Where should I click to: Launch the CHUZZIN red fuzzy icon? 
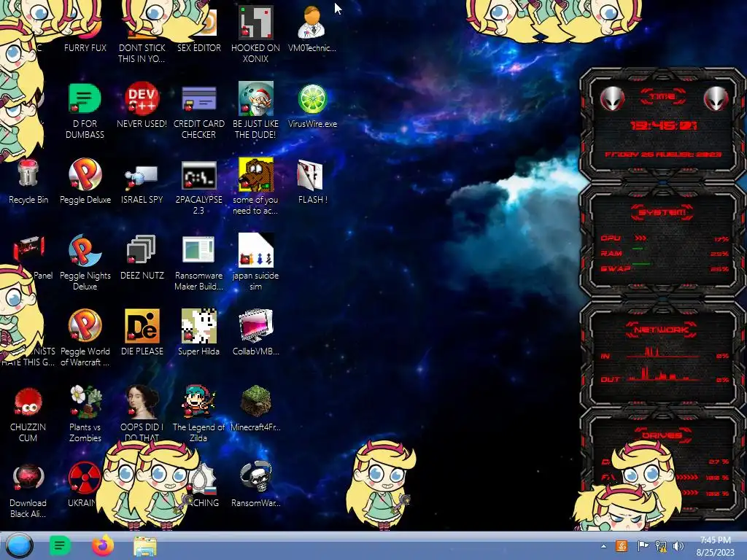coord(28,402)
